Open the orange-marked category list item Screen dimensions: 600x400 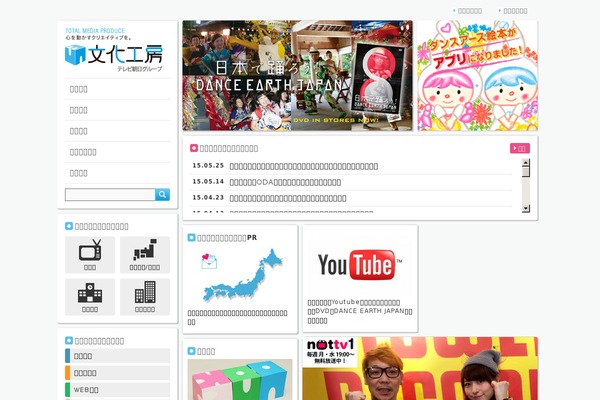pos(117,372)
